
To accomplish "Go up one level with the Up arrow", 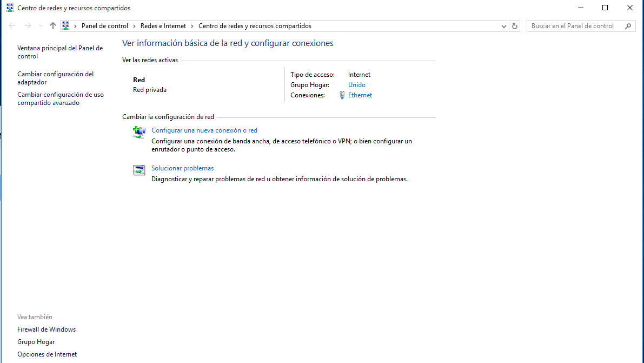I will click(52, 26).
